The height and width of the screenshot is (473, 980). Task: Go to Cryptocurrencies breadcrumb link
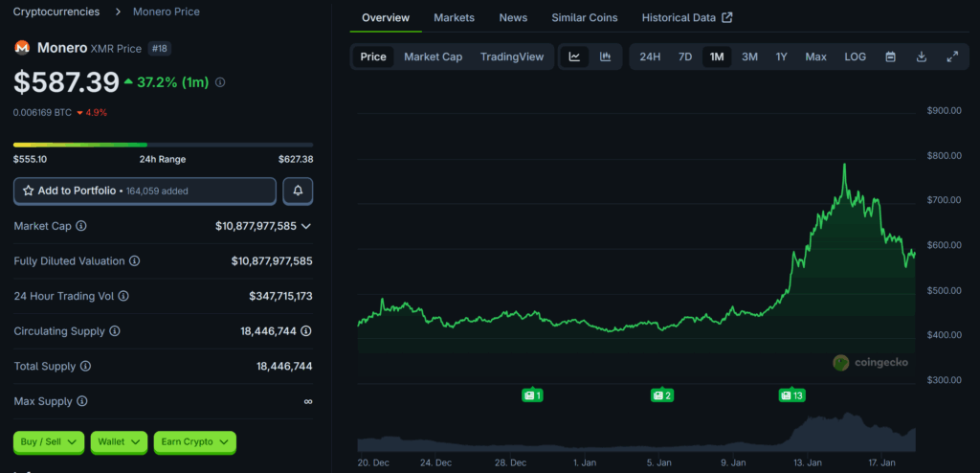pyautogui.click(x=56, y=11)
